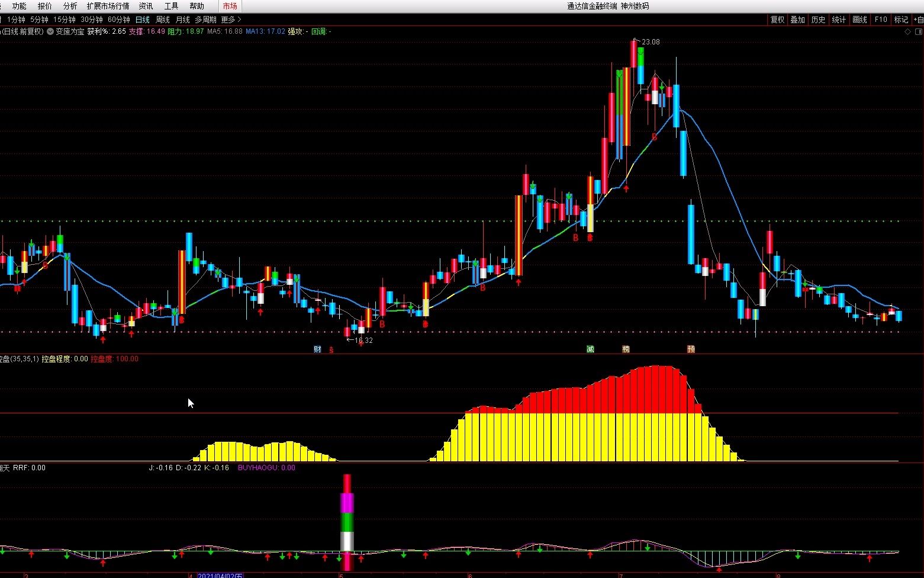Click the 榜 marker below chart
The width and height of the screenshot is (924, 578).
click(x=626, y=349)
